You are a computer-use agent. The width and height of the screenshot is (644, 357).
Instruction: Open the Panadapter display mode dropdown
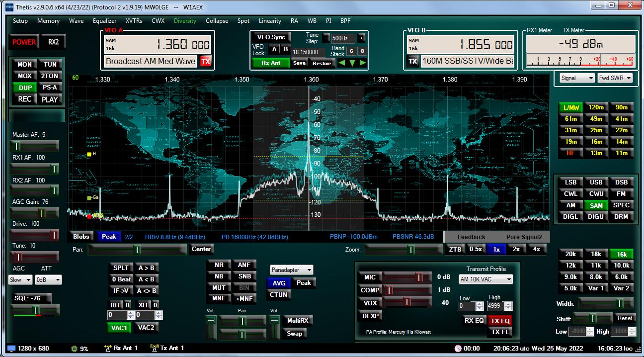coord(292,270)
